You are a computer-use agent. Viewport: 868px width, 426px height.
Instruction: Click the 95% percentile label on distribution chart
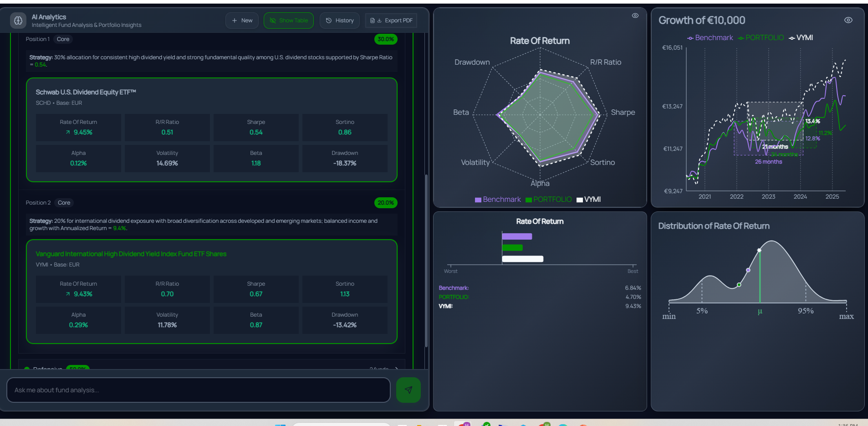tap(806, 311)
